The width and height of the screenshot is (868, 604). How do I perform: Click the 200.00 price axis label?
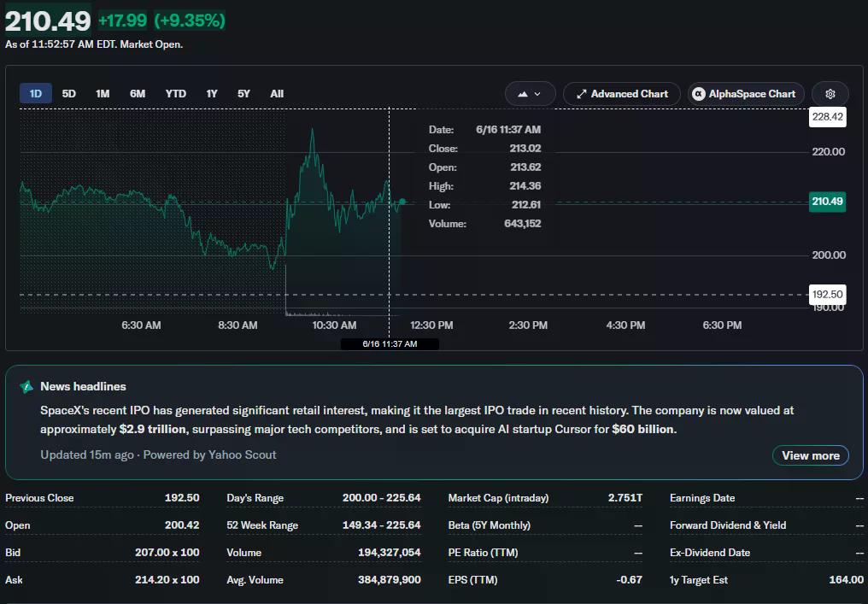click(x=829, y=255)
